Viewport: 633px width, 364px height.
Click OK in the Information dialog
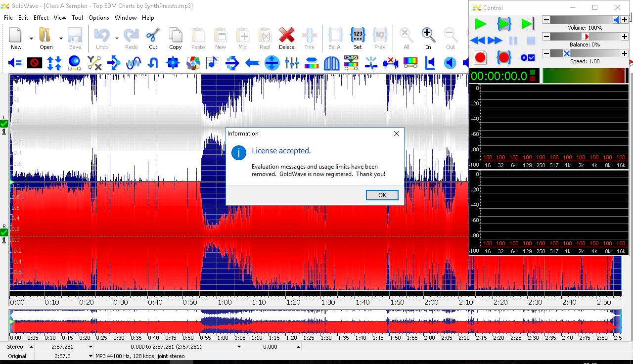point(382,195)
